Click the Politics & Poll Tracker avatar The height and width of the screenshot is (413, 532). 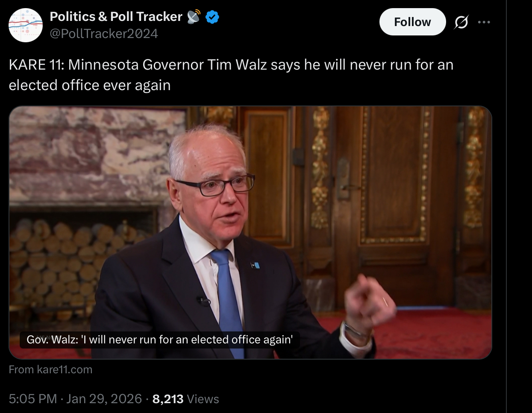pyautogui.click(x=26, y=25)
